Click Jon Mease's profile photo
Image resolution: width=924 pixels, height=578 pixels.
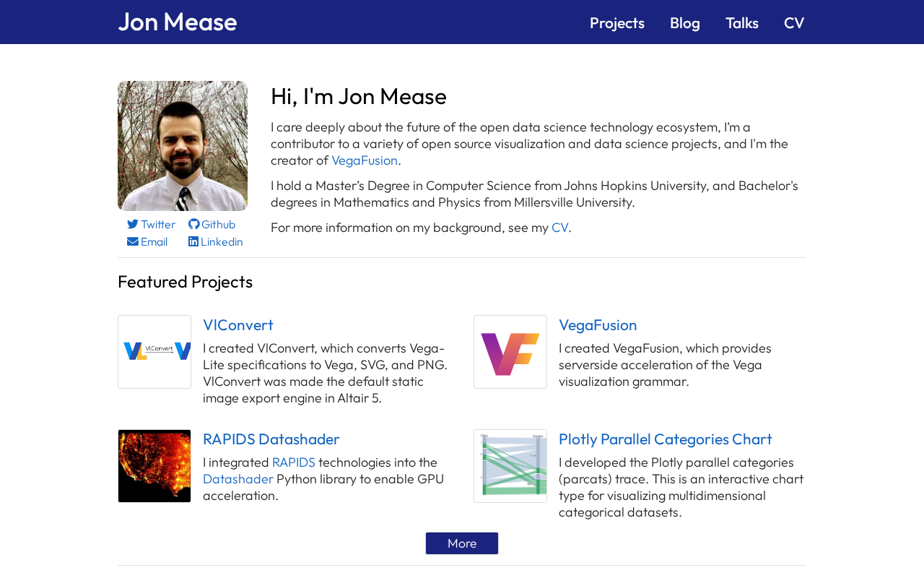coord(183,146)
